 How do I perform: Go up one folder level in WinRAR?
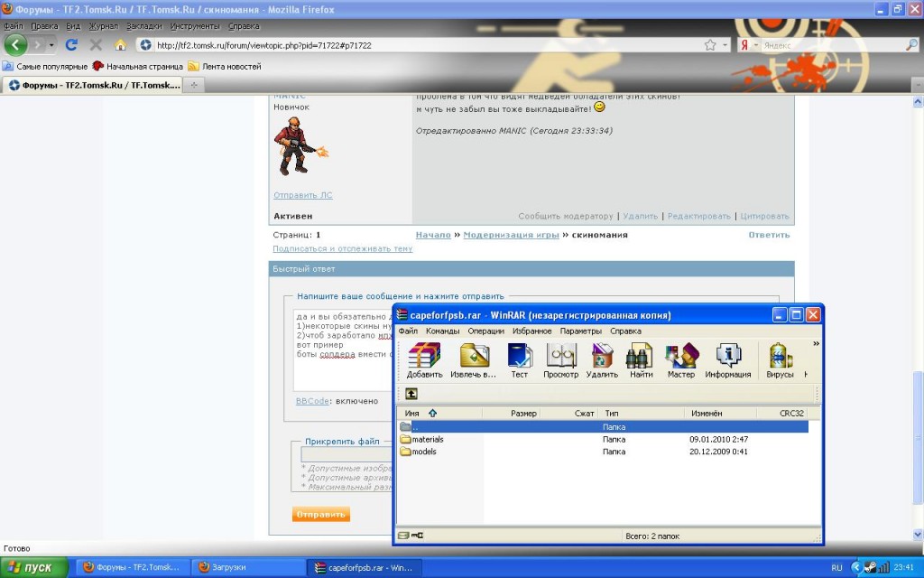411,394
